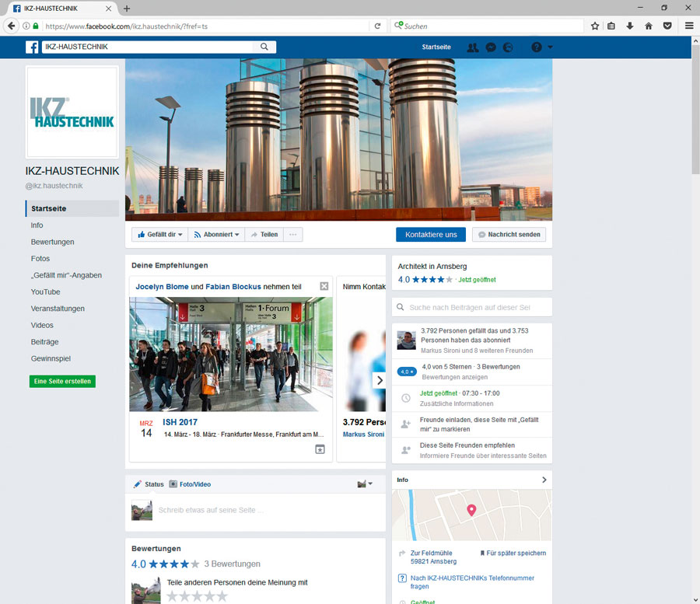Viewport: 700px width, 604px height.
Task: Bookmark this page with the star icon
Action: [595, 26]
